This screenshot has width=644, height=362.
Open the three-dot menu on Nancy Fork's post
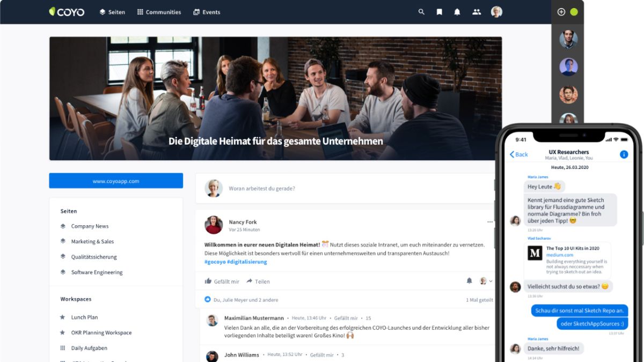pyautogui.click(x=489, y=222)
